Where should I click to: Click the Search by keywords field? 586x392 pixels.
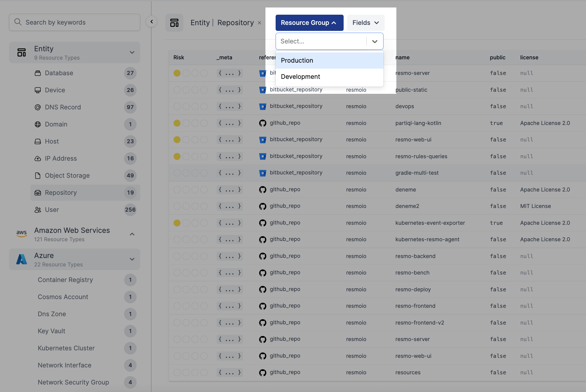coord(74,22)
